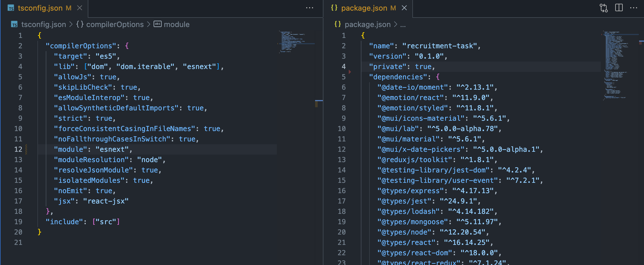This screenshot has width=644, height=265.
Task: Click braces icon before compilerOptions breadcrumb
Action: pos(80,24)
